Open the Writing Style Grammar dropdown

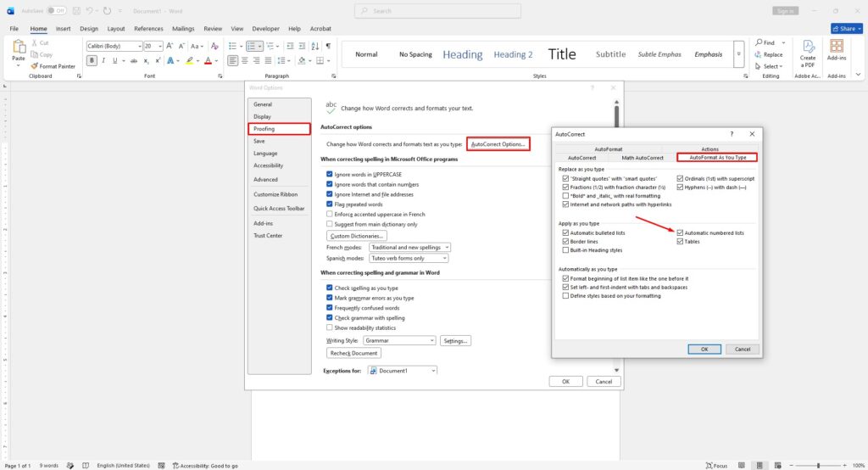coord(399,340)
